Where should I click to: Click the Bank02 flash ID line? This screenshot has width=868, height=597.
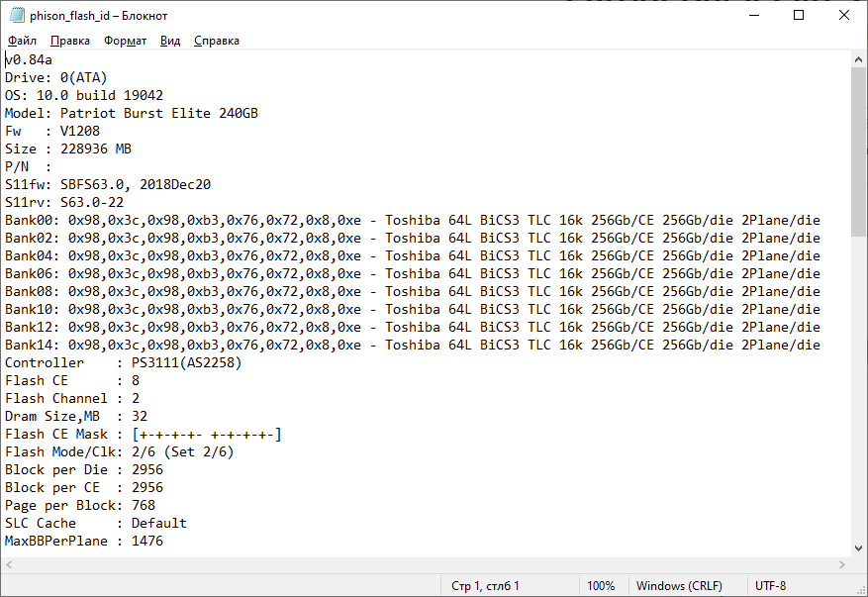(413, 238)
